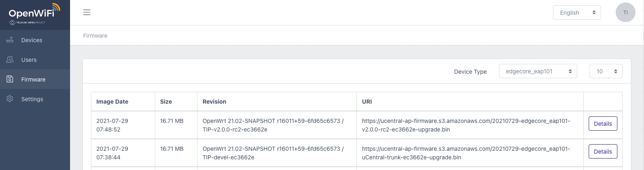
Task: Select Settings in the sidebar
Action: (32, 99)
